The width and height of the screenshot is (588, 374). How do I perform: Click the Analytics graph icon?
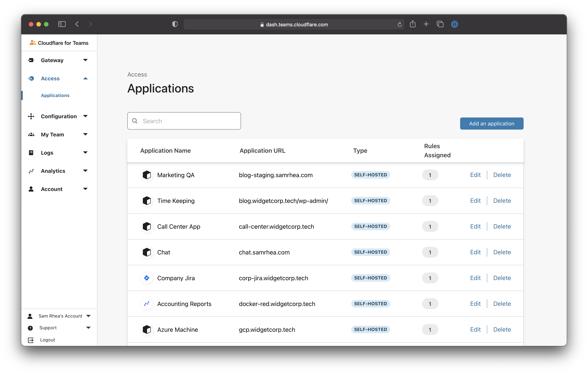coord(31,171)
